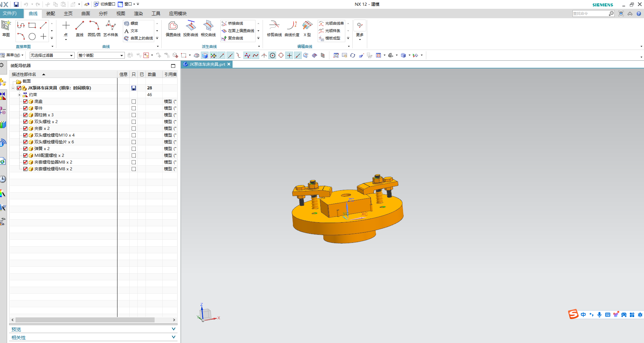Screen dimensions: 644x343
Task: Expand the 约束 tree node
Action: tap(19, 95)
